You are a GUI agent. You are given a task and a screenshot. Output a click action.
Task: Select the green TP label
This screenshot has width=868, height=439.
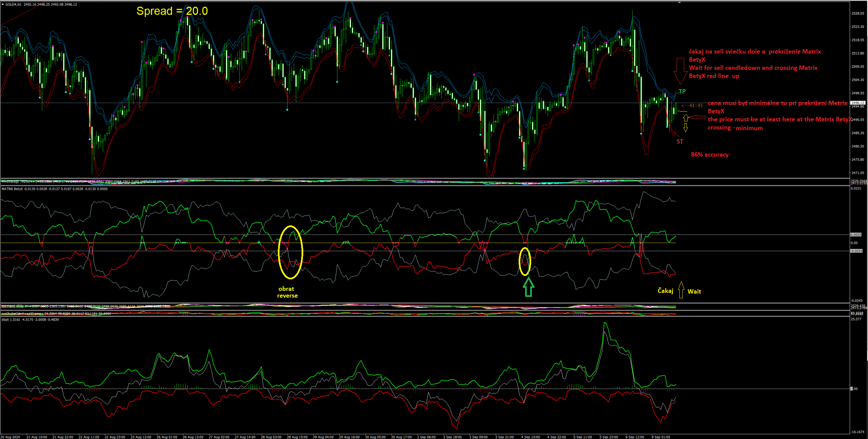(682, 92)
